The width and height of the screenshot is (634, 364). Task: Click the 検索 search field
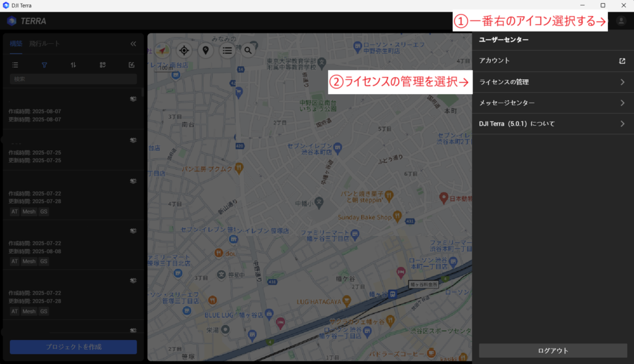click(x=73, y=79)
